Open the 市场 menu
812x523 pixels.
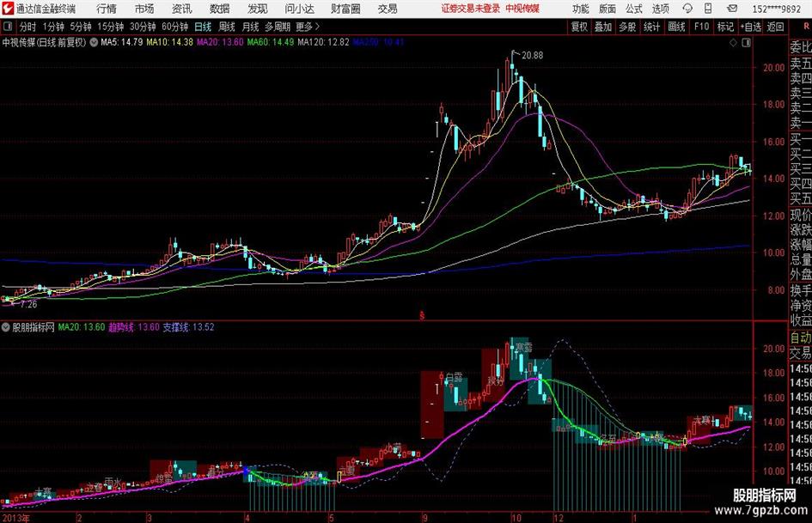click(144, 9)
